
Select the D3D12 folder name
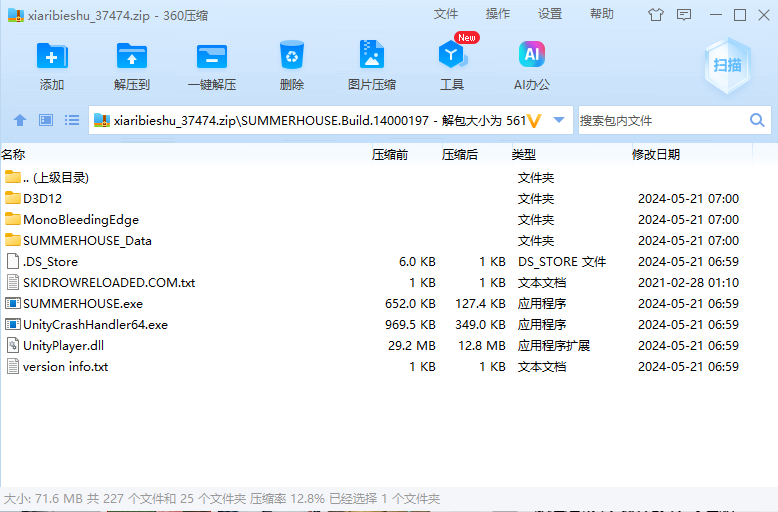coord(43,198)
